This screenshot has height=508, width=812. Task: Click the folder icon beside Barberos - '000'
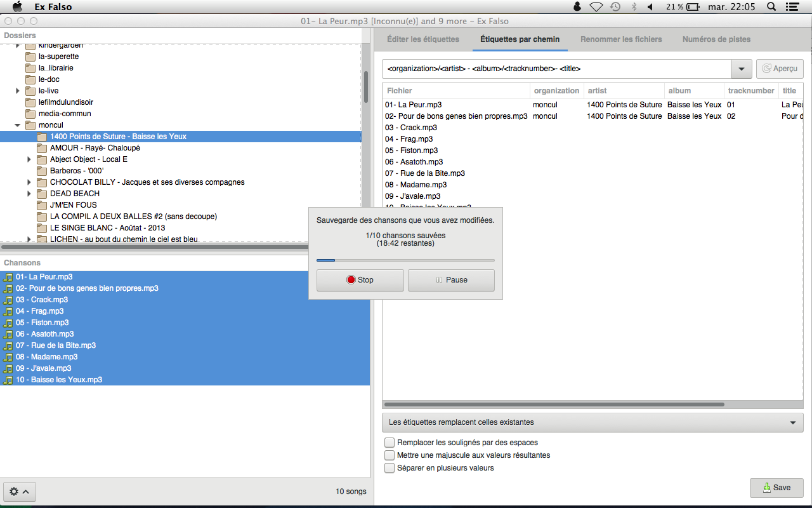42,171
